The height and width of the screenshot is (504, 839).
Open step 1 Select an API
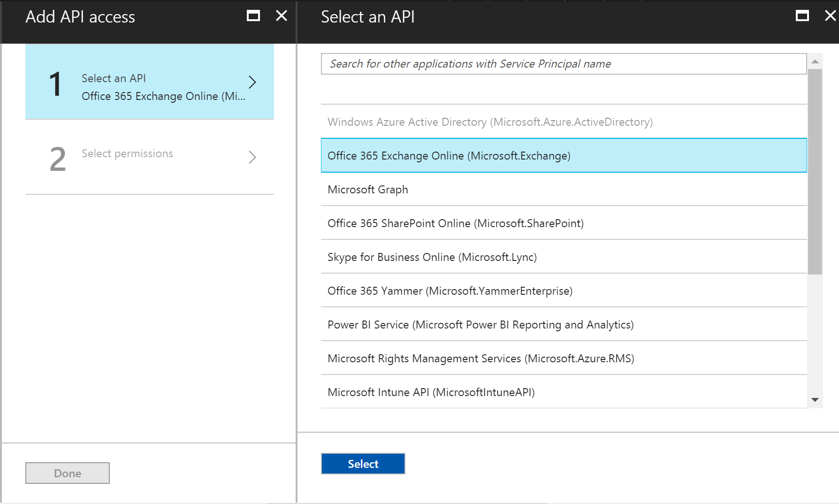(149, 82)
